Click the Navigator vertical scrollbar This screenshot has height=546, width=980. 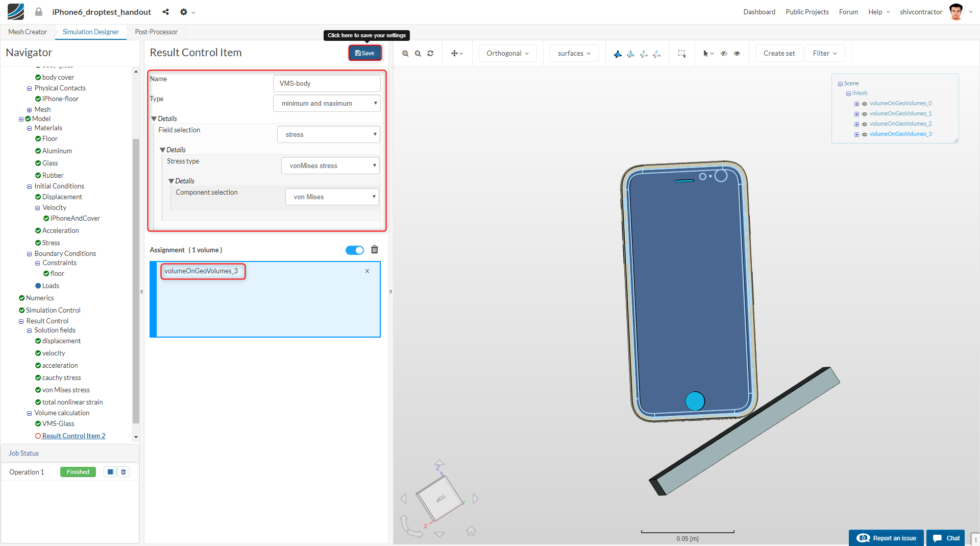136,281
